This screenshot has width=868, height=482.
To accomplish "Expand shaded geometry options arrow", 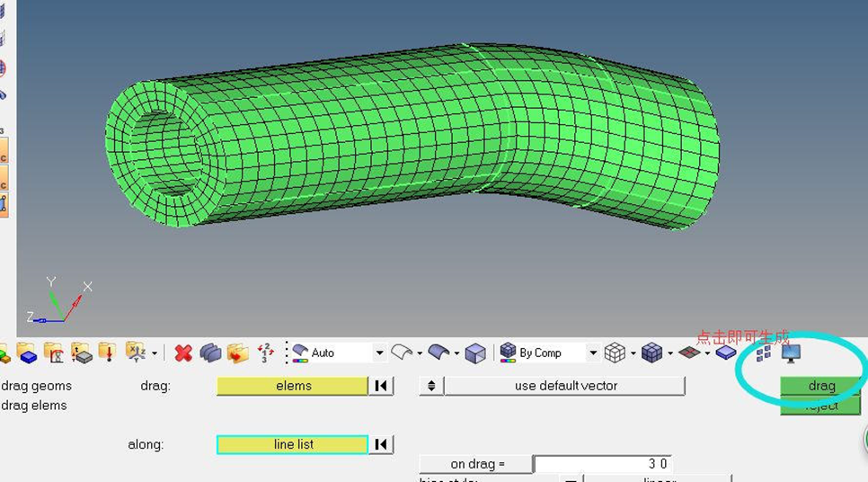I will pyautogui.click(x=456, y=353).
